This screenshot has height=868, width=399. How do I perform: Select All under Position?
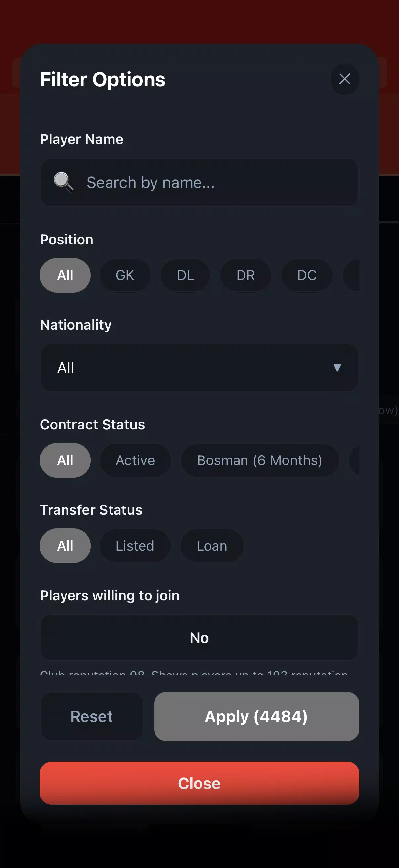pyautogui.click(x=65, y=275)
